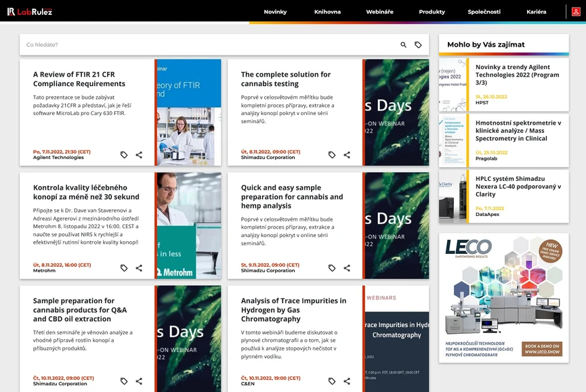Share the FTIR 21 CFR webinar
The width and height of the screenshot is (586, 392).
[139, 154]
